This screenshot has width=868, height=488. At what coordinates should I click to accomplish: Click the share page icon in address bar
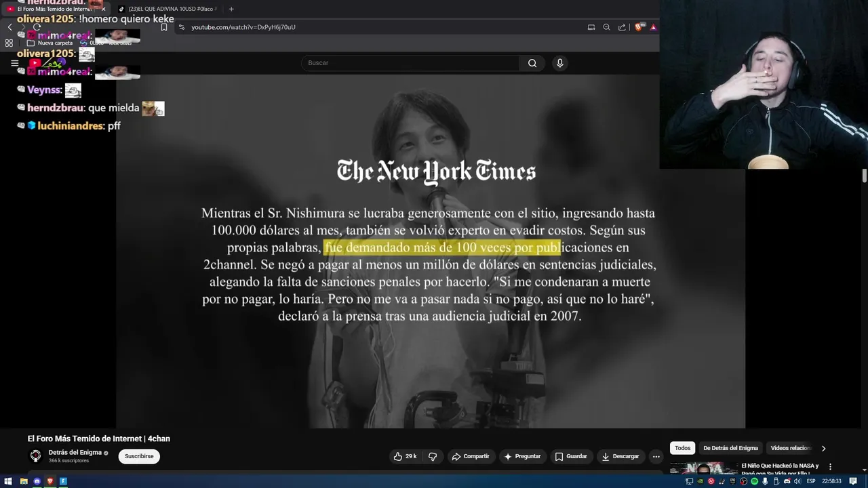click(622, 27)
